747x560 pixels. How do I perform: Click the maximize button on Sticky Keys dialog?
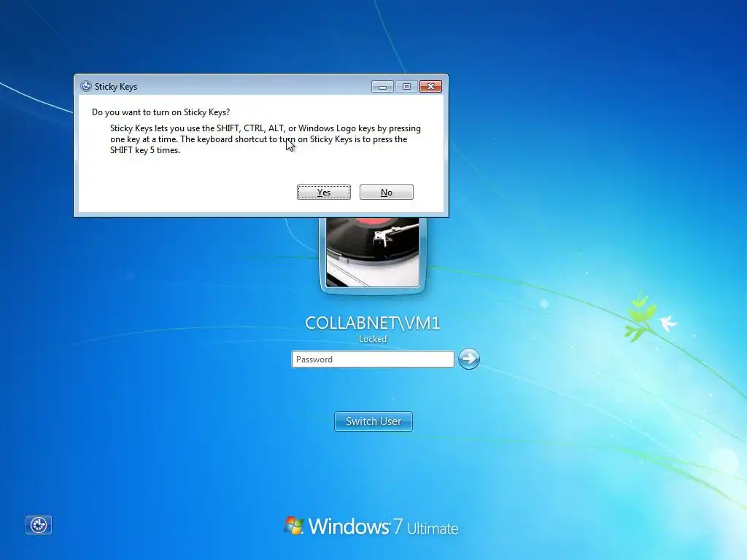tap(406, 86)
